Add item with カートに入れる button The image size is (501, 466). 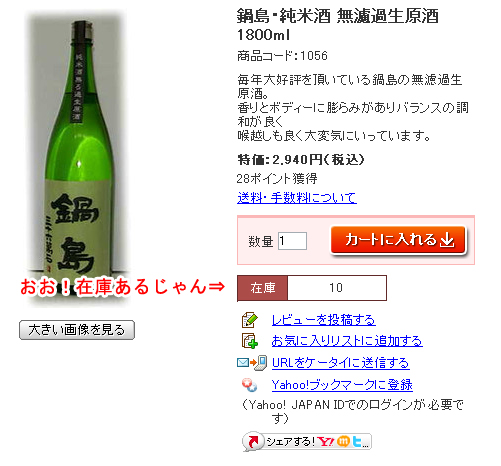[x=398, y=240]
